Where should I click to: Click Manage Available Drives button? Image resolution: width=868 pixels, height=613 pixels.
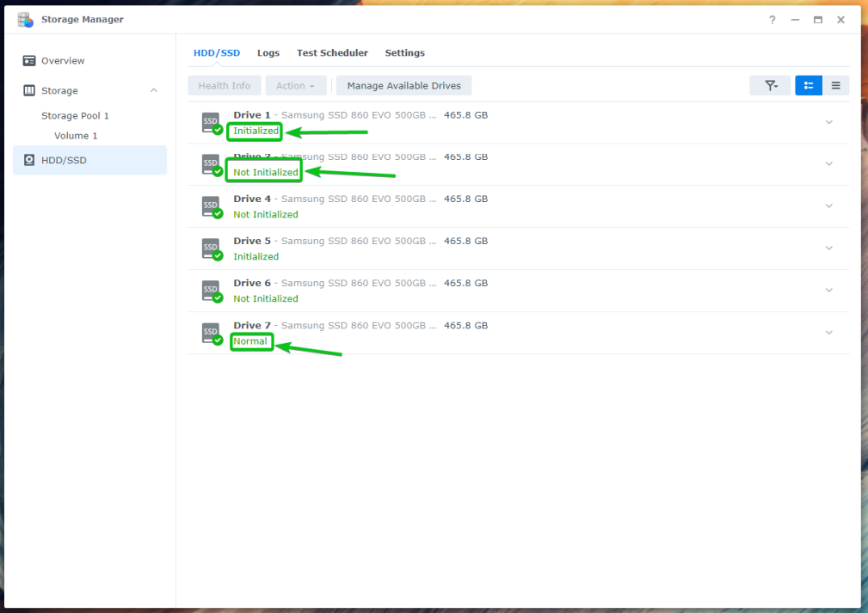click(x=403, y=86)
